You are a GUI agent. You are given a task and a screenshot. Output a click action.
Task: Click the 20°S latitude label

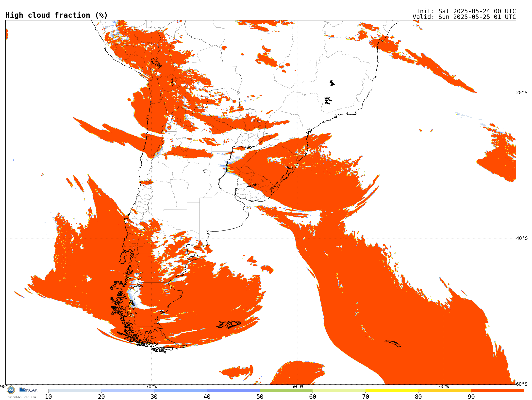[522, 93]
